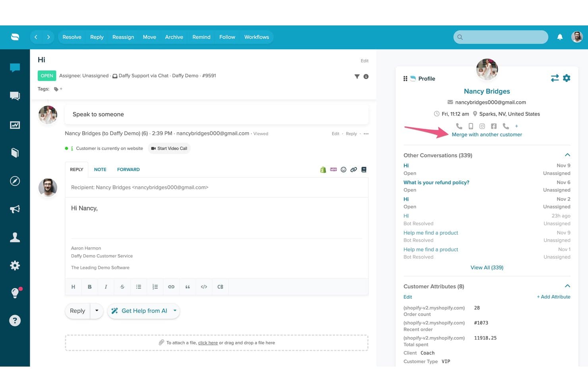Switch to the NOTE tab
The width and height of the screenshot is (588, 392).
[x=100, y=170]
